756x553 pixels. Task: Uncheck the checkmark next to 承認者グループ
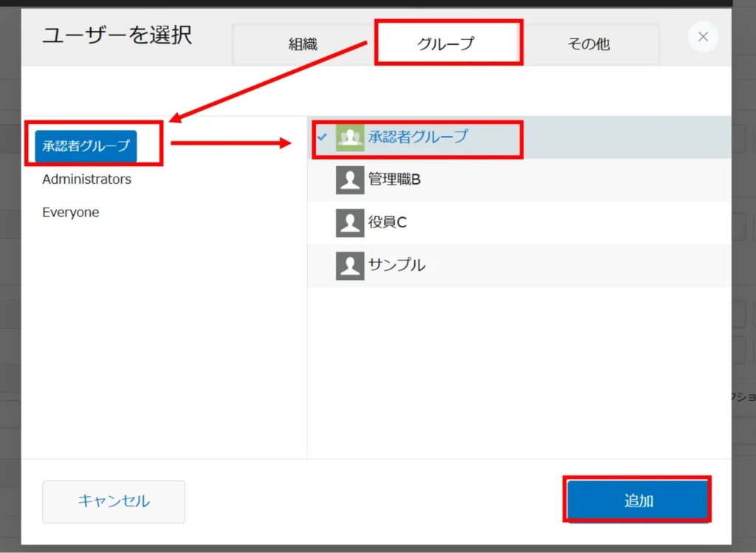322,137
